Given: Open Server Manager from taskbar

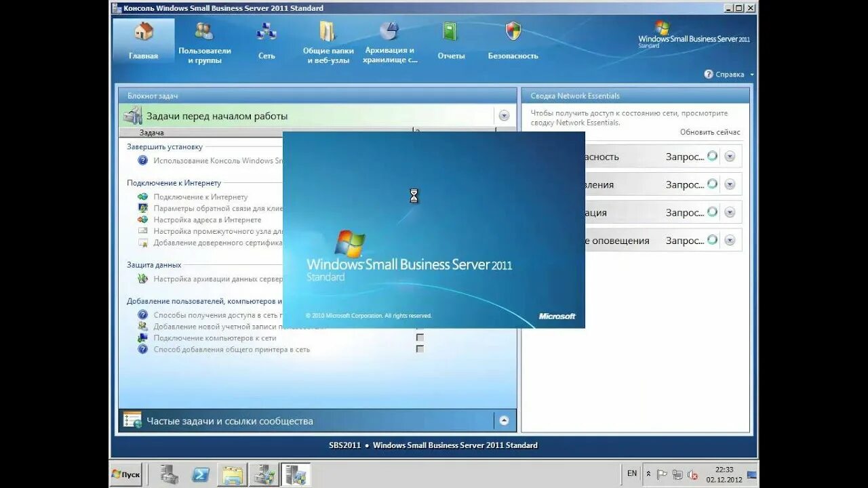Looking at the screenshot, I should (170, 474).
